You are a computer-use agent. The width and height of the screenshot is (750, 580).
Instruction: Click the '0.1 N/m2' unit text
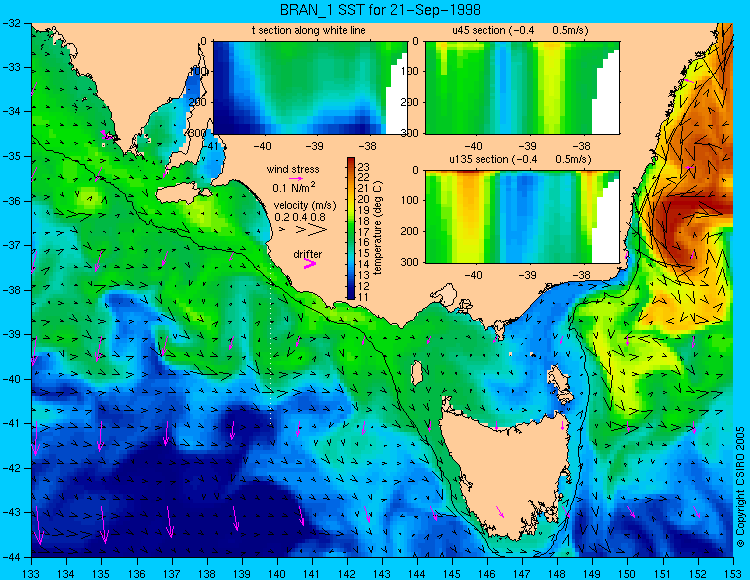[x=294, y=187]
